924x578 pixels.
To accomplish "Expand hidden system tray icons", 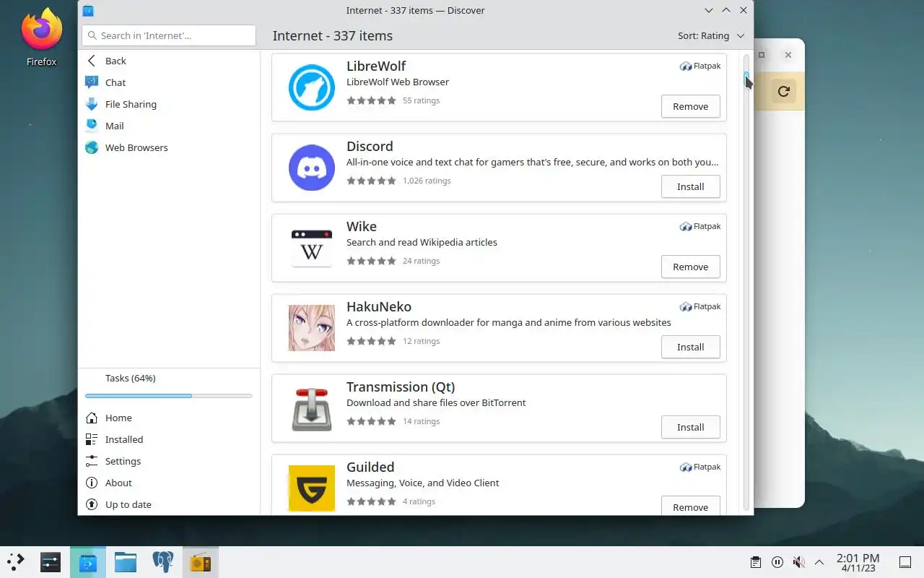I will coord(819,562).
